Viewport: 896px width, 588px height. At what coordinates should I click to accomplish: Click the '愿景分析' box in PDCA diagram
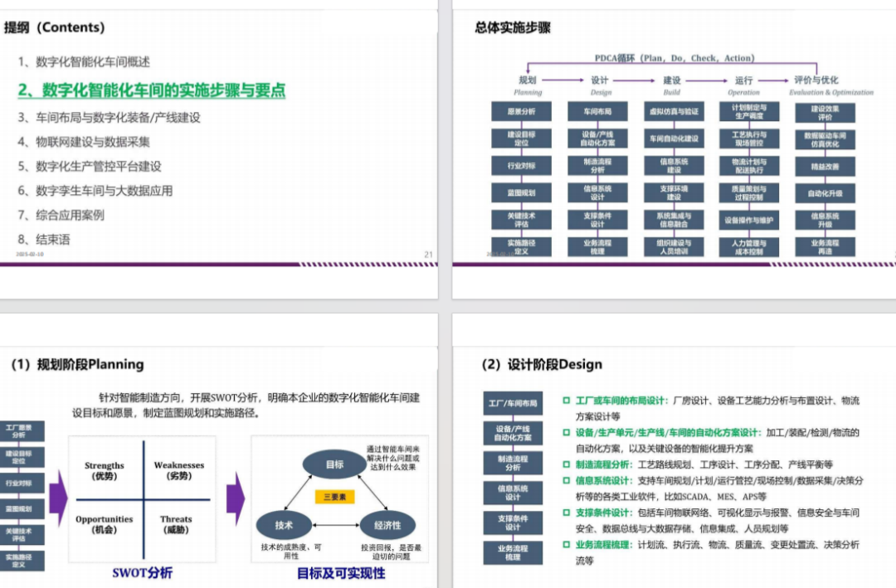tap(521, 111)
